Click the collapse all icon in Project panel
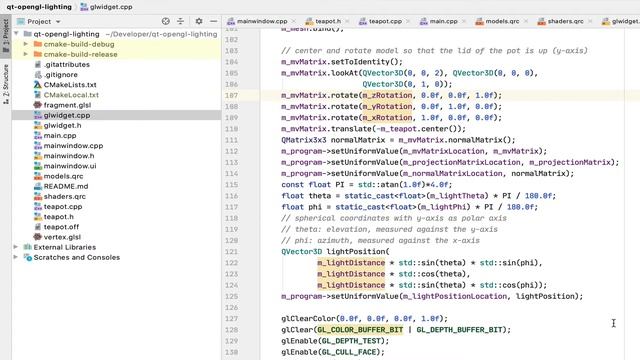640x360 pixels. [x=180, y=21]
